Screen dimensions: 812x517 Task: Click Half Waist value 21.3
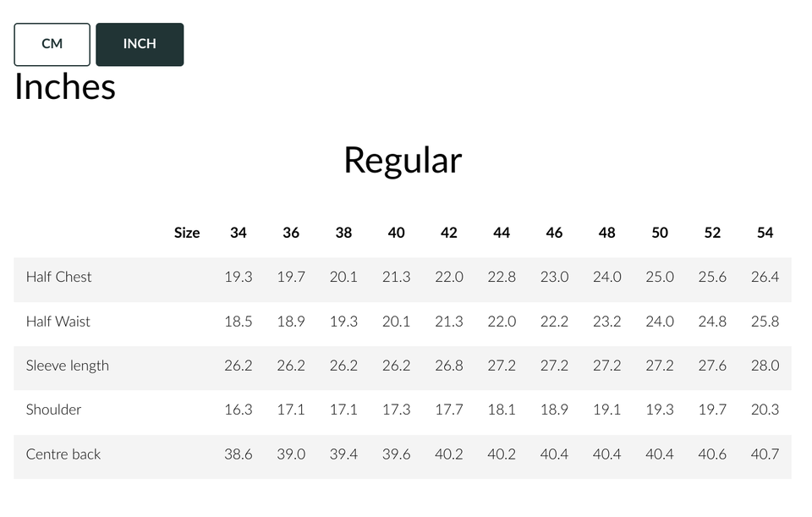[x=449, y=322]
